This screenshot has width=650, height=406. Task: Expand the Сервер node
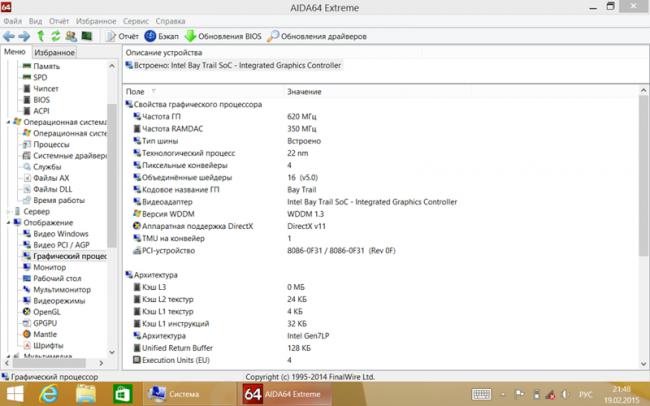(8, 212)
